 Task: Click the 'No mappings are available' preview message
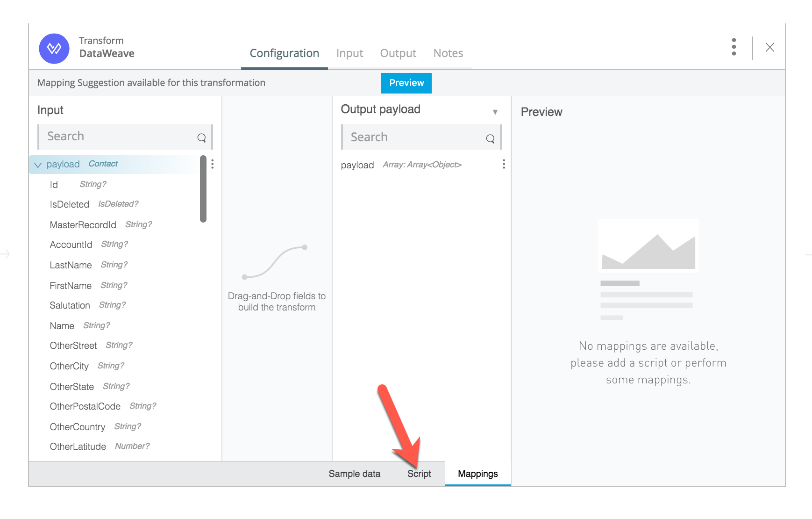648,363
